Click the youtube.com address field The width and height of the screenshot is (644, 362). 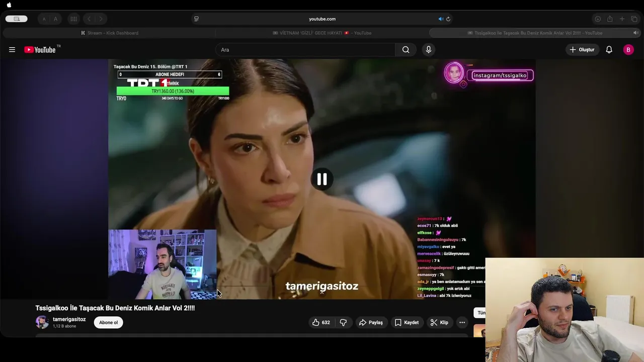coord(322,19)
